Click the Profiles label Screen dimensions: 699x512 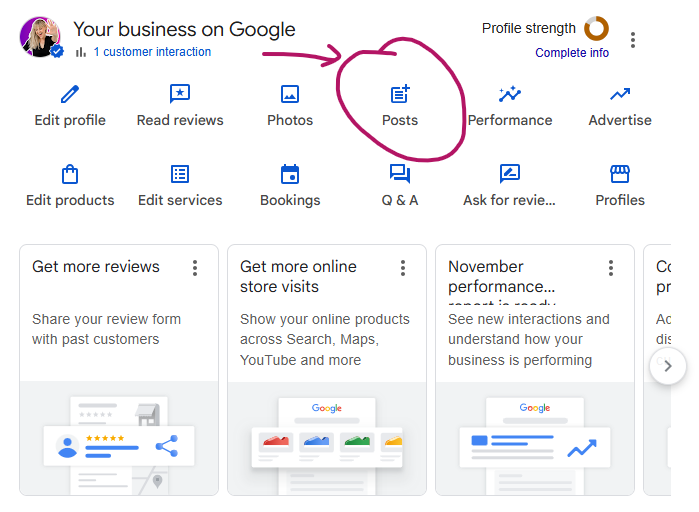click(x=620, y=201)
